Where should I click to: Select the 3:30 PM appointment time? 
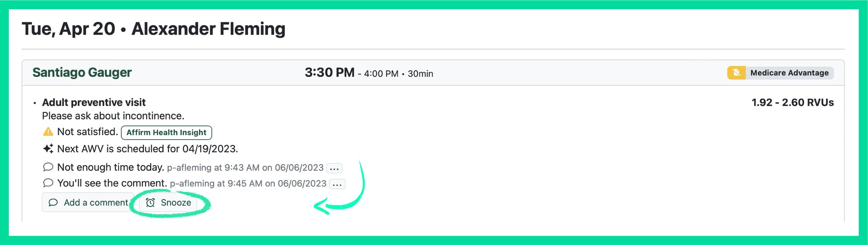[x=329, y=72]
